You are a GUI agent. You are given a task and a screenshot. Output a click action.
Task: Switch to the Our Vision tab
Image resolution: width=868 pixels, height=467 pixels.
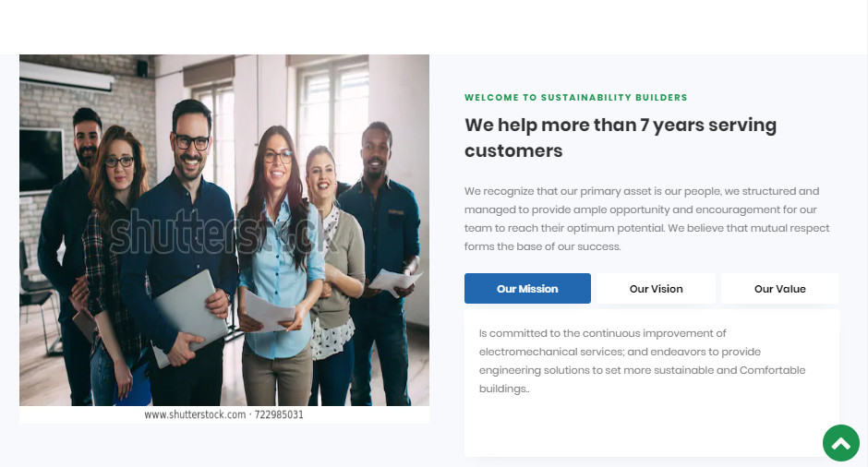(656, 288)
